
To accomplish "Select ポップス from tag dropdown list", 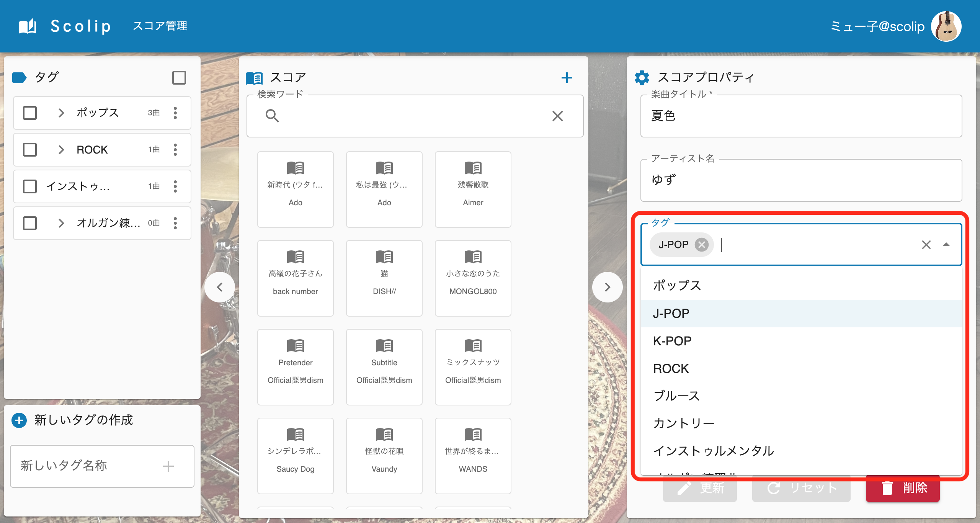I will pyautogui.click(x=801, y=286).
